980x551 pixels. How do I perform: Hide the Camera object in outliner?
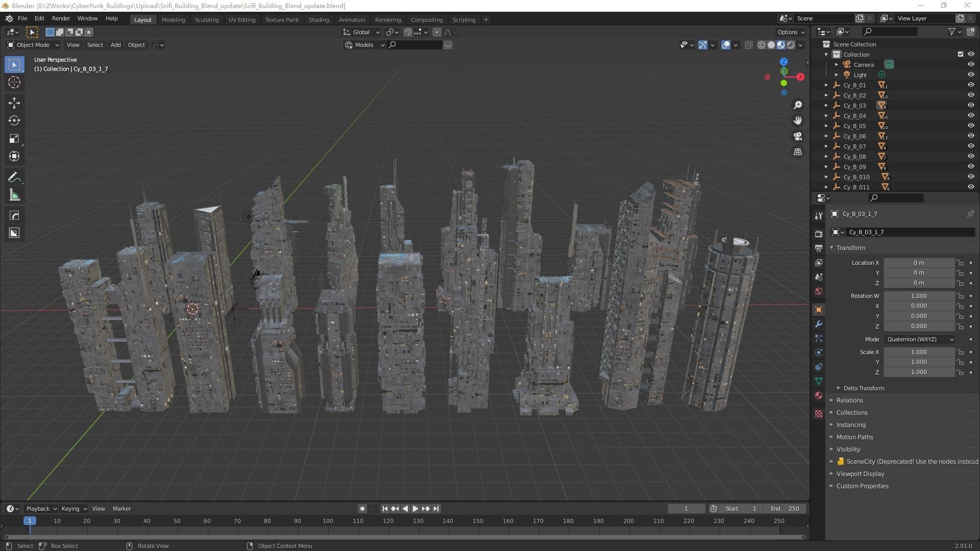click(971, 65)
